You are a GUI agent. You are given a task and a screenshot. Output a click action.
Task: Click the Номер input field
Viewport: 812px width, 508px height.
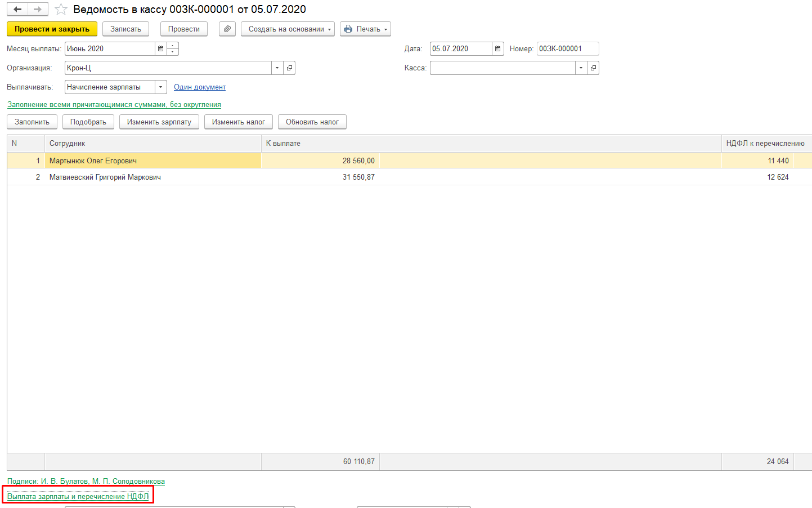567,49
